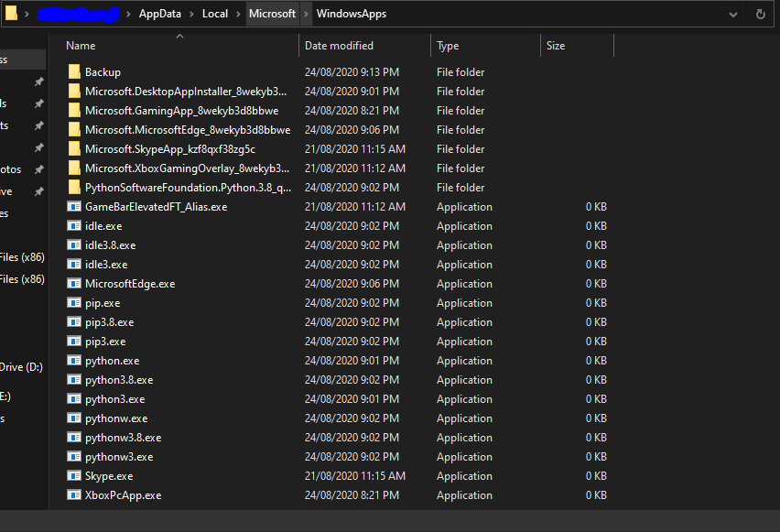Unpin the pinned item ending in 'otos'
Image resolution: width=780 pixels, height=532 pixels.
(x=38, y=169)
